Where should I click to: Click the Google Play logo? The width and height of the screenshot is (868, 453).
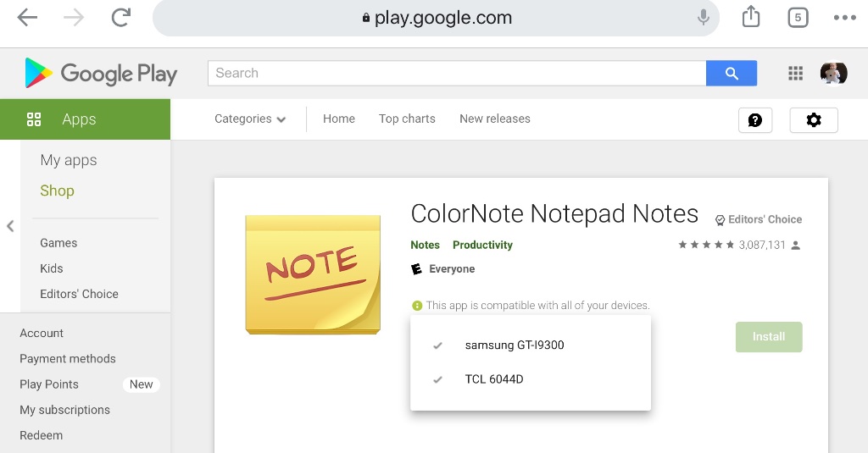pyautogui.click(x=101, y=73)
